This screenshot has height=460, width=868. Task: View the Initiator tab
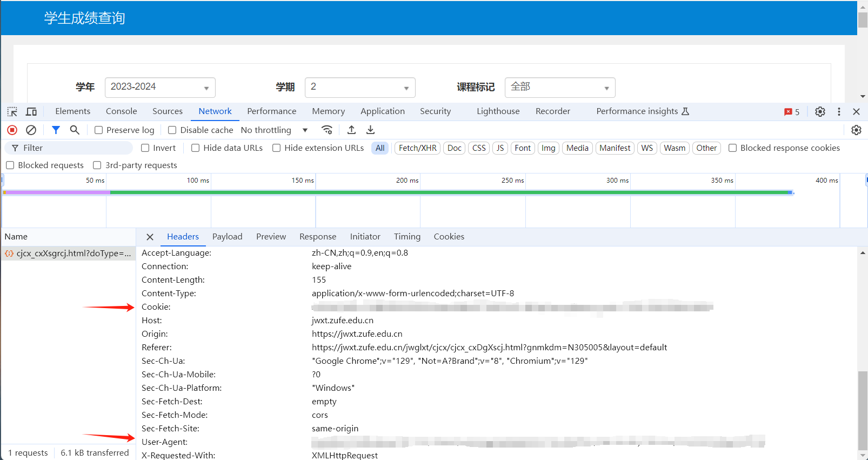(x=365, y=237)
